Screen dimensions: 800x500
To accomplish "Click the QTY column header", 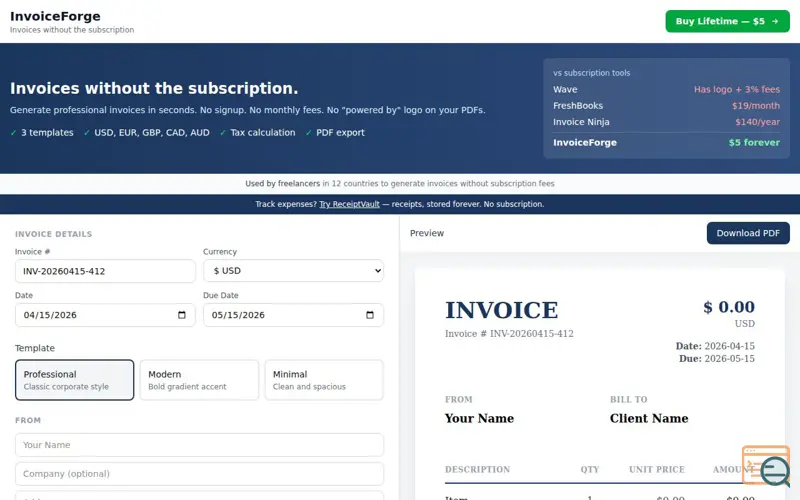I will click(589, 469).
